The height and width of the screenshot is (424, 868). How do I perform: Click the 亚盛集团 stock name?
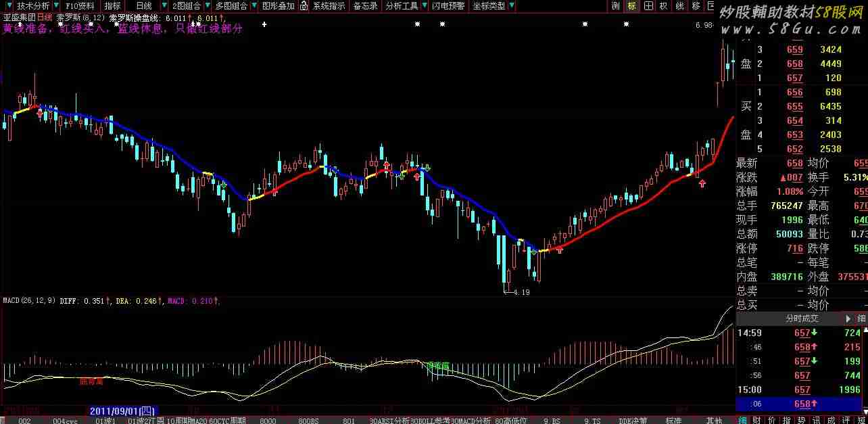[19, 18]
